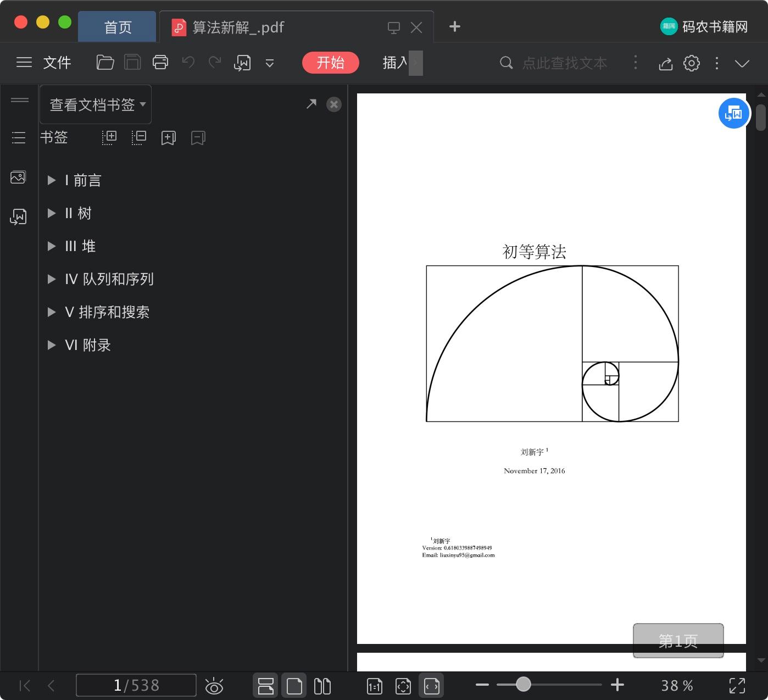Viewport: 768px width, 700px height.
Task: Toggle fit width view
Action: pos(432,686)
